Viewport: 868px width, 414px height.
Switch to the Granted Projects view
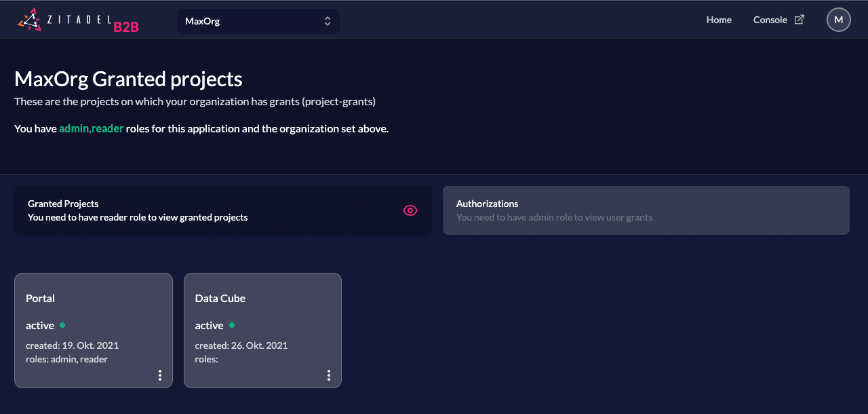(203, 210)
